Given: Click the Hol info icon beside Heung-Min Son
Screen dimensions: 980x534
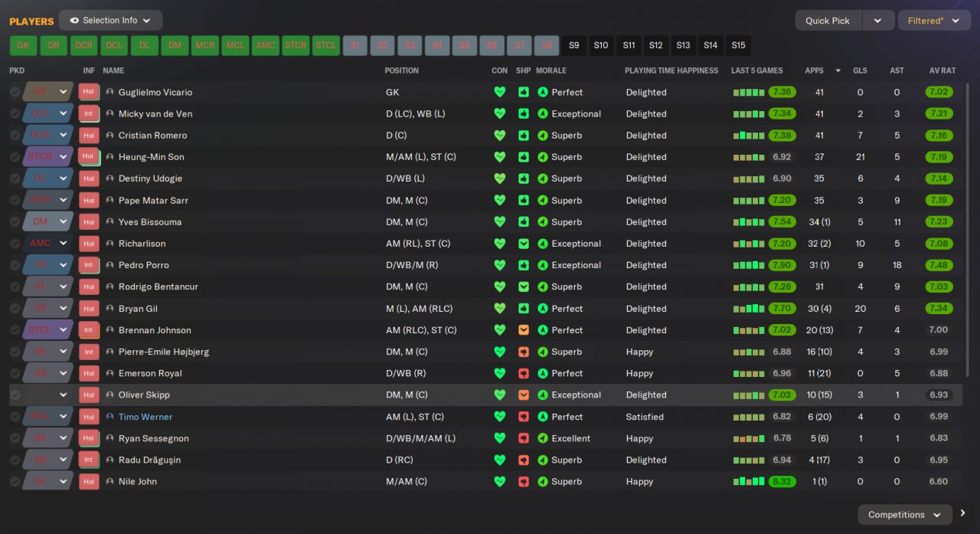Looking at the screenshot, I should click(x=89, y=157).
